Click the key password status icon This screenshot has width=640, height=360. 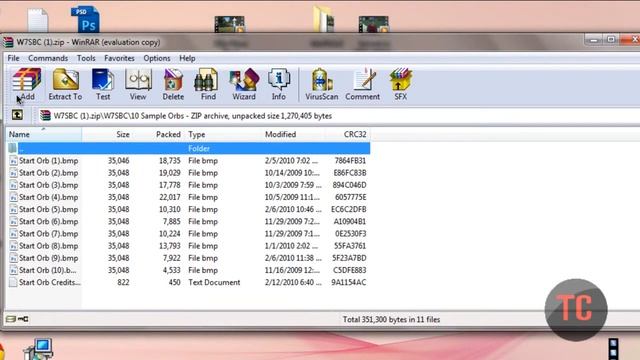pyautogui.click(x=23, y=319)
